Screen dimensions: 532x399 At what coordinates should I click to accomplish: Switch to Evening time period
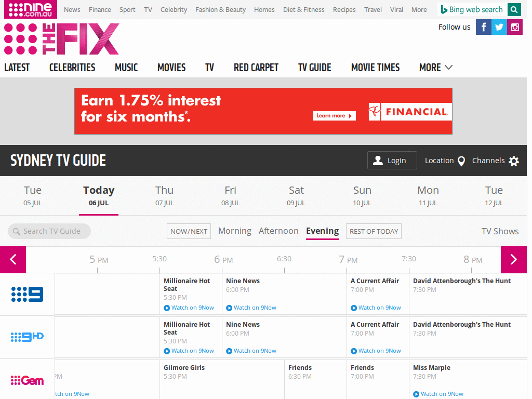pos(322,231)
